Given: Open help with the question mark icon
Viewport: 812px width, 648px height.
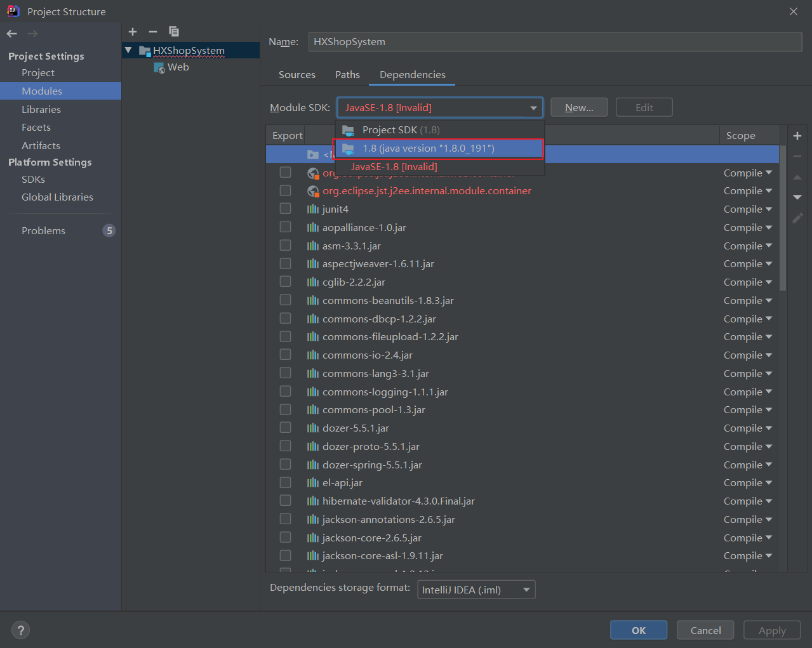Looking at the screenshot, I should (x=20, y=630).
